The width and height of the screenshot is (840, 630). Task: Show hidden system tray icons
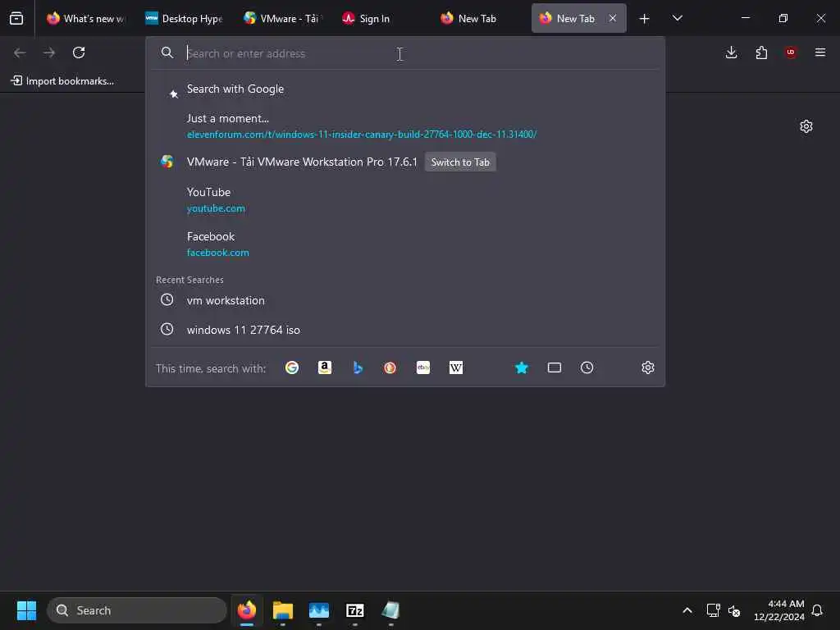pos(687,610)
